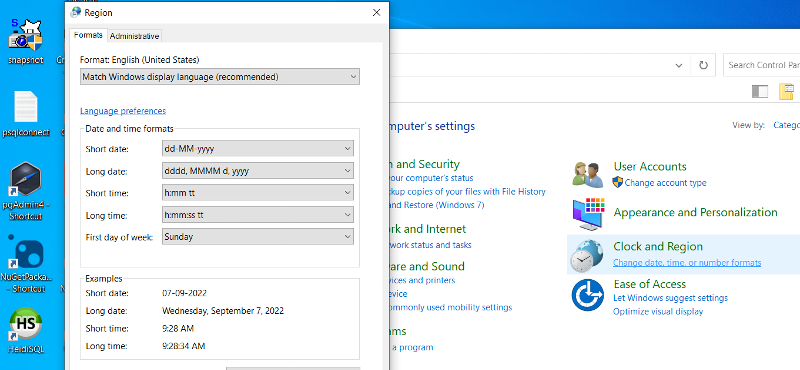Click the Search Control Panel input field
The width and height of the screenshot is (800, 370).
762,65
